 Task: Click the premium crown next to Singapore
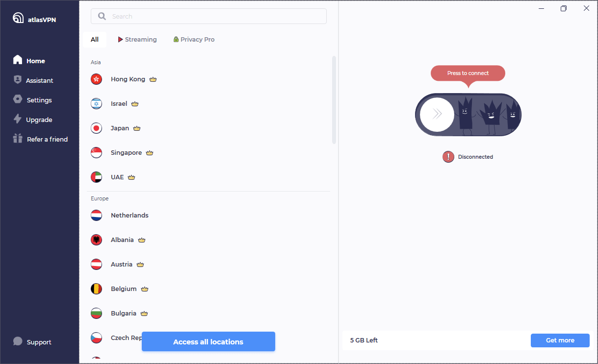pyautogui.click(x=150, y=152)
